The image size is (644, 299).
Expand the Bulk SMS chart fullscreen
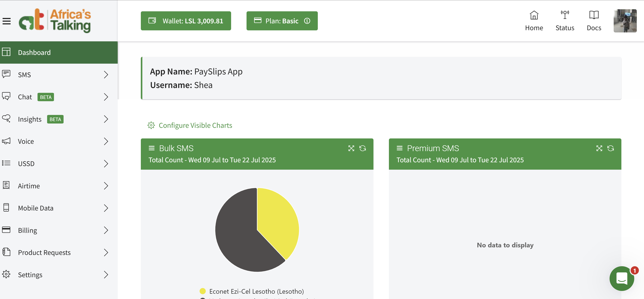(351, 148)
